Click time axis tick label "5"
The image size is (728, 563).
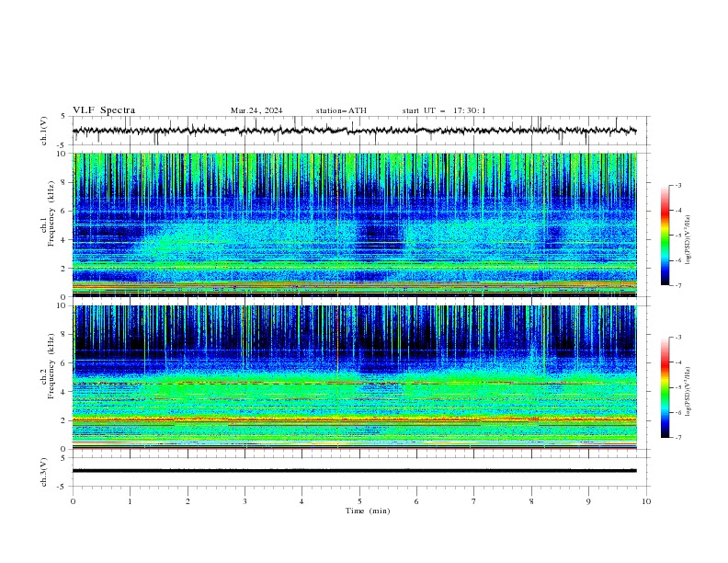359,501
